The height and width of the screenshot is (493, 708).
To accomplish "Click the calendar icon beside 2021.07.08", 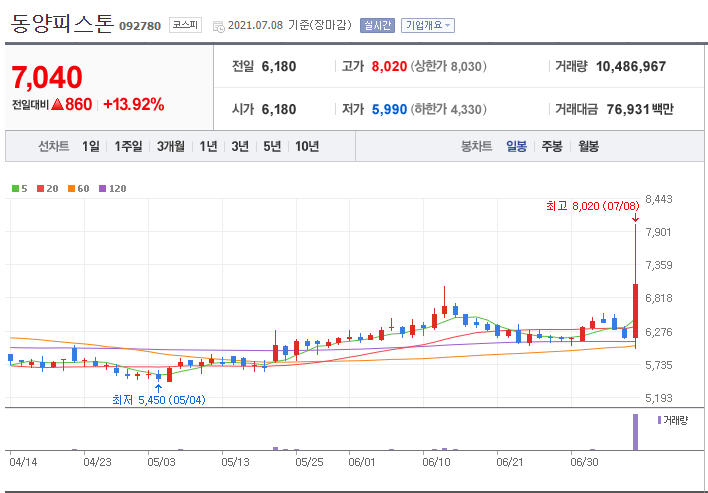I will (219, 27).
